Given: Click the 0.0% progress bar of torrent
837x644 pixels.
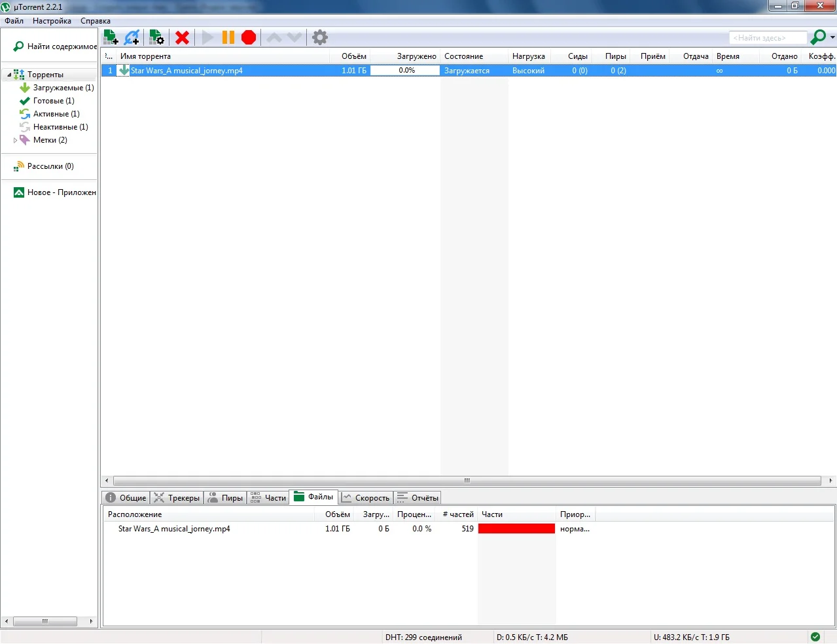Looking at the screenshot, I should (x=405, y=71).
